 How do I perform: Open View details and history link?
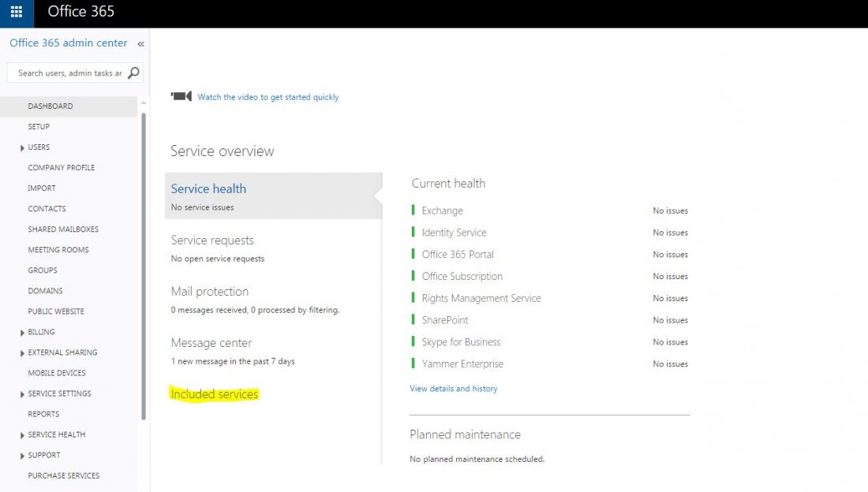(454, 389)
